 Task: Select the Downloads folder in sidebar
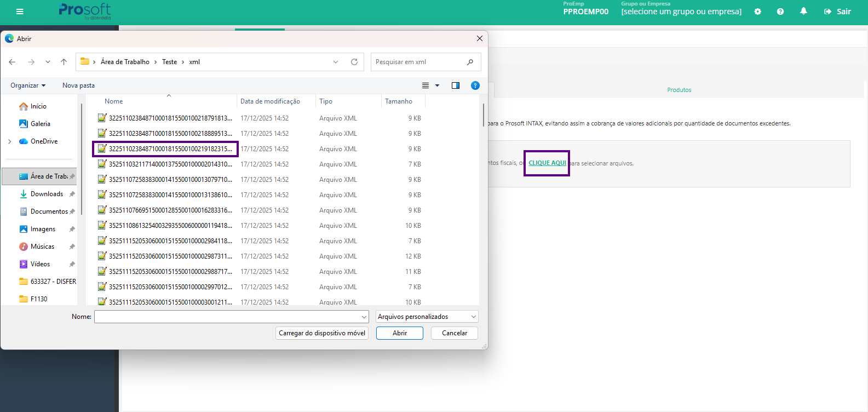47,194
